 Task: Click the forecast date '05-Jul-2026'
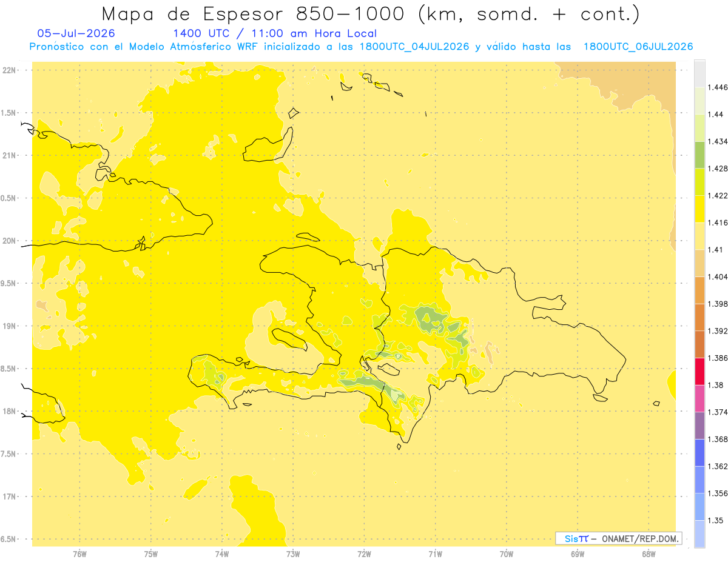pos(75,33)
